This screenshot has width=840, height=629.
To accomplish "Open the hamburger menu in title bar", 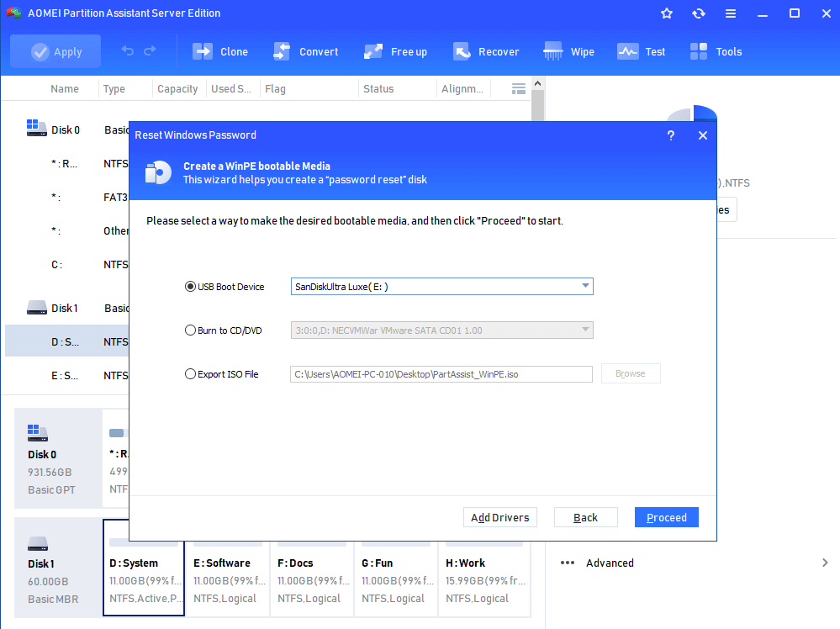I will [x=731, y=13].
